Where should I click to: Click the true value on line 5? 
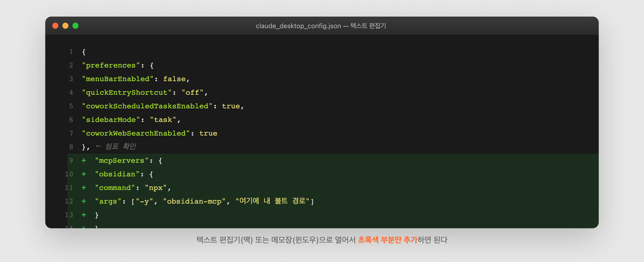pos(231,106)
